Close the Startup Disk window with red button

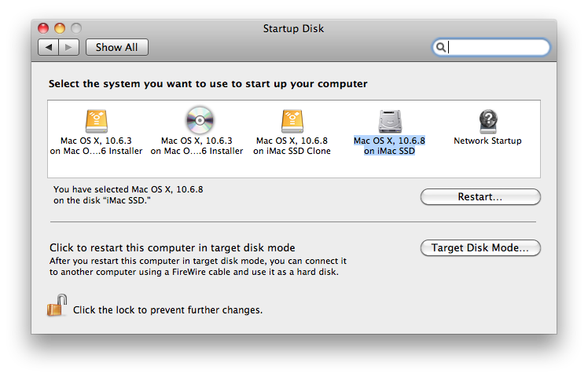point(43,28)
